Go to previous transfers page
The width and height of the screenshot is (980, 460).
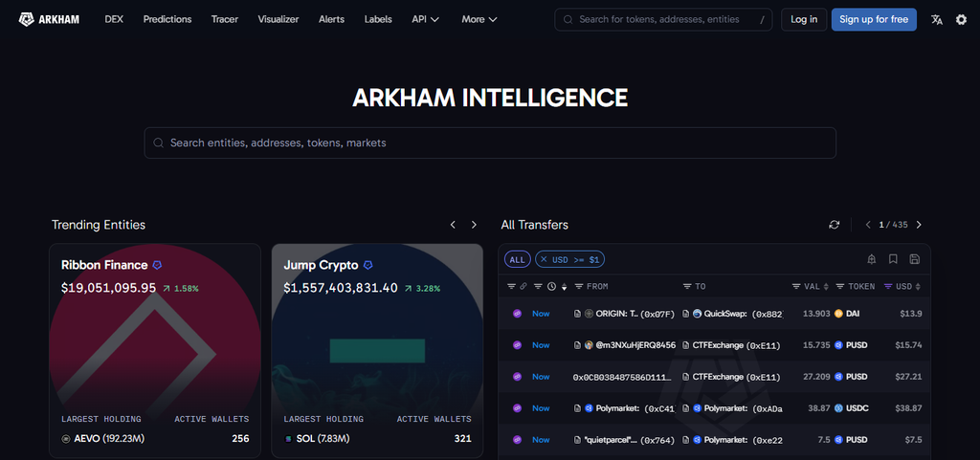pyautogui.click(x=868, y=225)
